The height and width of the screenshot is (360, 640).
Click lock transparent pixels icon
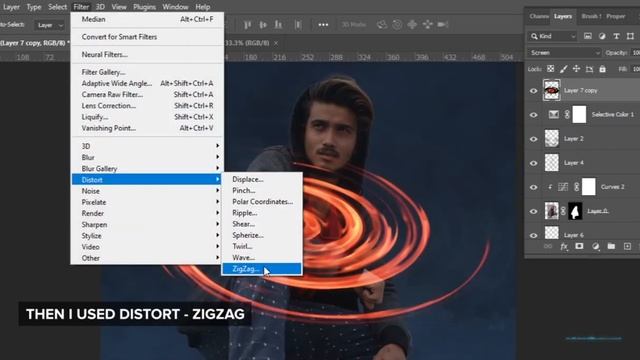click(551, 69)
